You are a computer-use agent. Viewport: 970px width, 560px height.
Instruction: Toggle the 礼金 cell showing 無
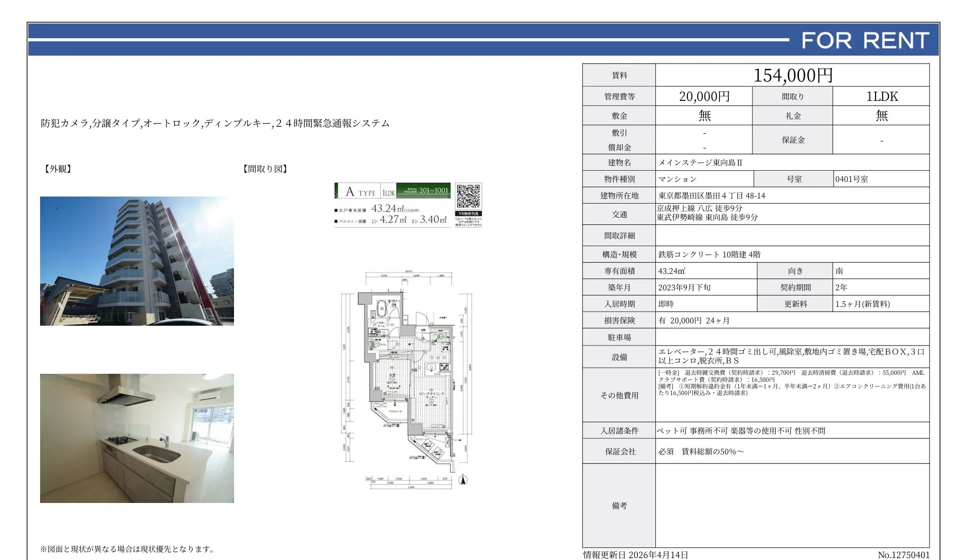tap(881, 115)
